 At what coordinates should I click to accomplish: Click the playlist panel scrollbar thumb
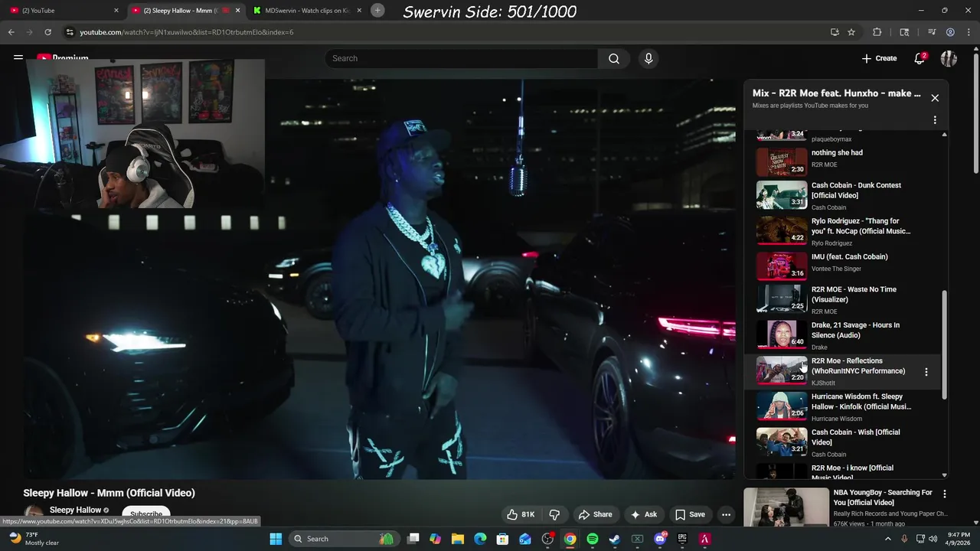tap(944, 344)
